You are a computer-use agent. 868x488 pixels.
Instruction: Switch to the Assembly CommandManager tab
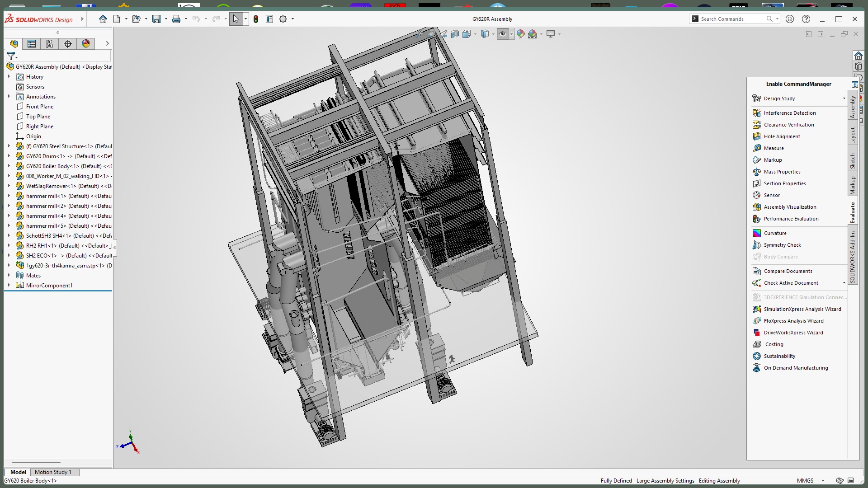(853, 107)
